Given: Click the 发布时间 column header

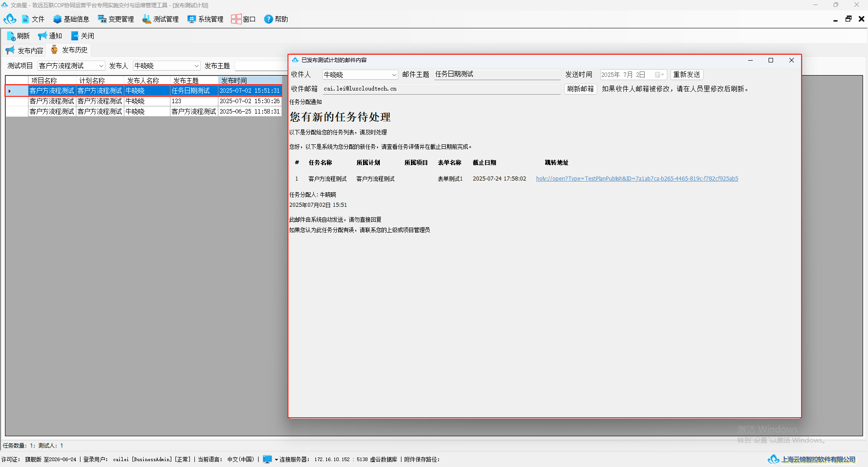Looking at the screenshot, I should point(250,81).
